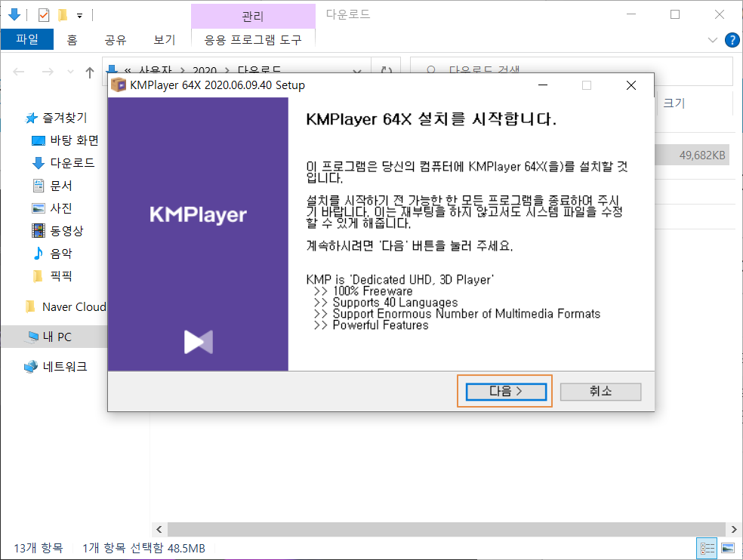
Task: Open Naver Cloud in the navigation pane
Action: [x=75, y=307]
